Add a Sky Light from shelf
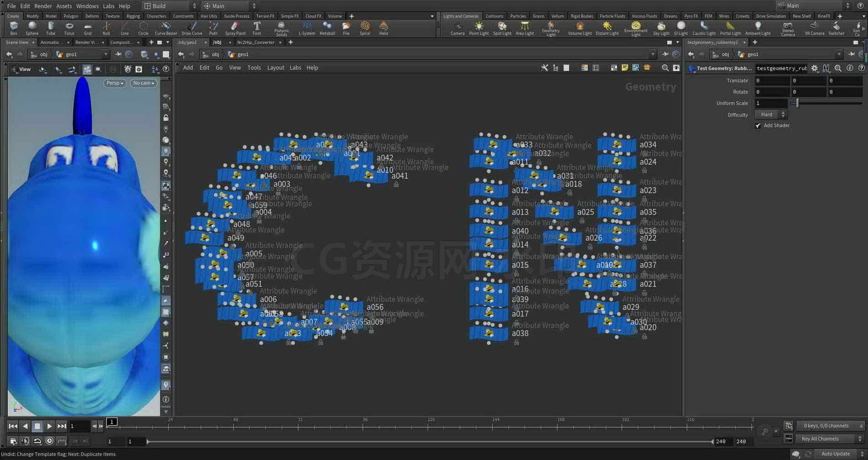This screenshot has height=460, width=868. pos(661,28)
